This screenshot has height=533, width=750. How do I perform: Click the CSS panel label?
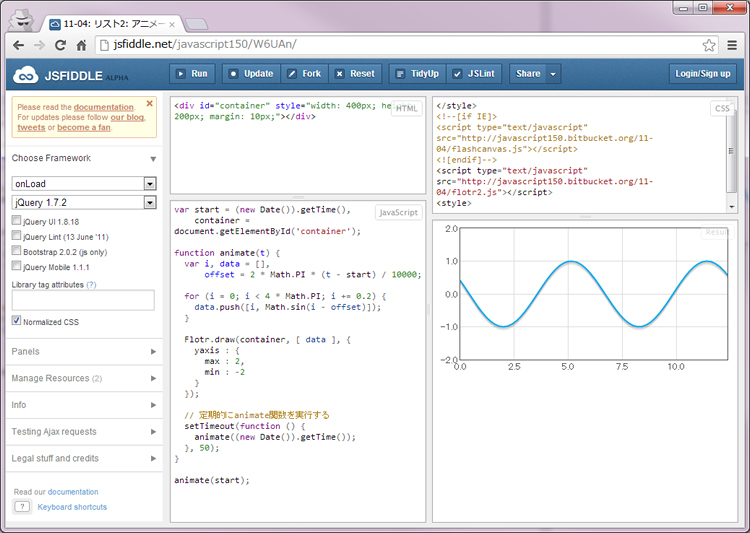(722, 109)
